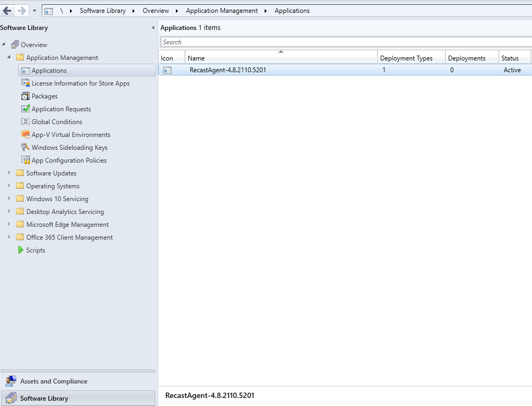Screen dimensions: 532x406
Task: Sort by Deployment Types column header
Action: (411, 58)
